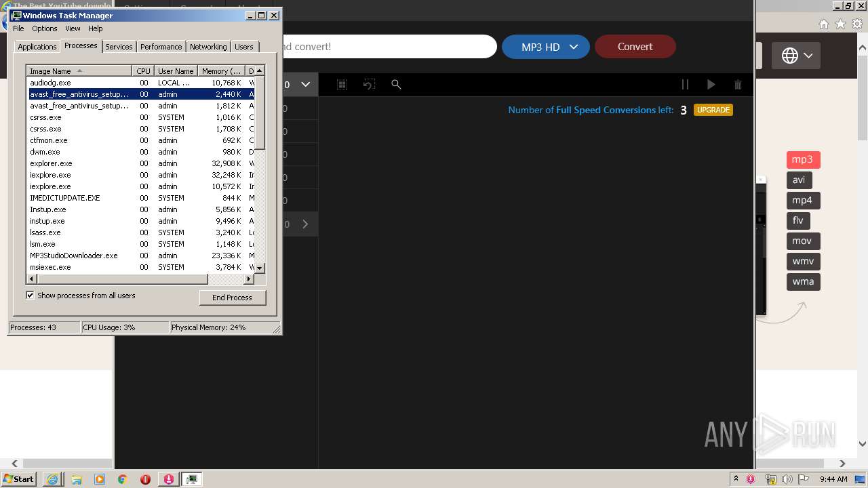This screenshot has width=868, height=488.
Task: Expand the sidebar dropdown chevron next to 0
Action: click(x=306, y=85)
